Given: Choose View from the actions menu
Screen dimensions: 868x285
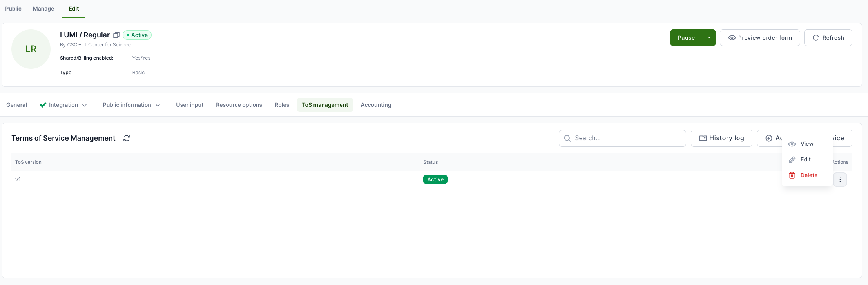Looking at the screenshot, I should [807, 144].
